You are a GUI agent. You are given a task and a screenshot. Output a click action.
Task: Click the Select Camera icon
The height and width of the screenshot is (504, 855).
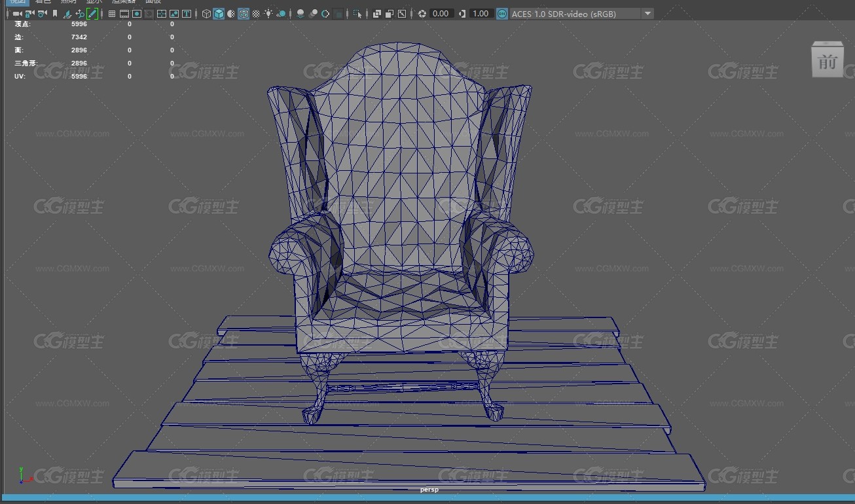17,13
